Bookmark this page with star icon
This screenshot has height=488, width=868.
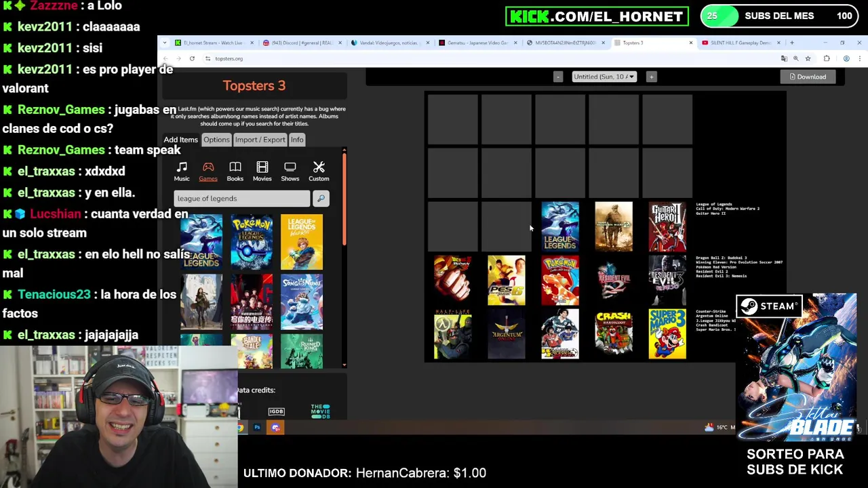point(808,59)
